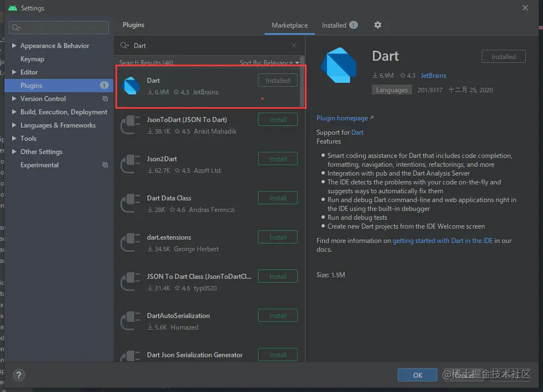Click the Android Studio logo in title bar
Viewport: 543px width, 392px height.
coord(13,8)
